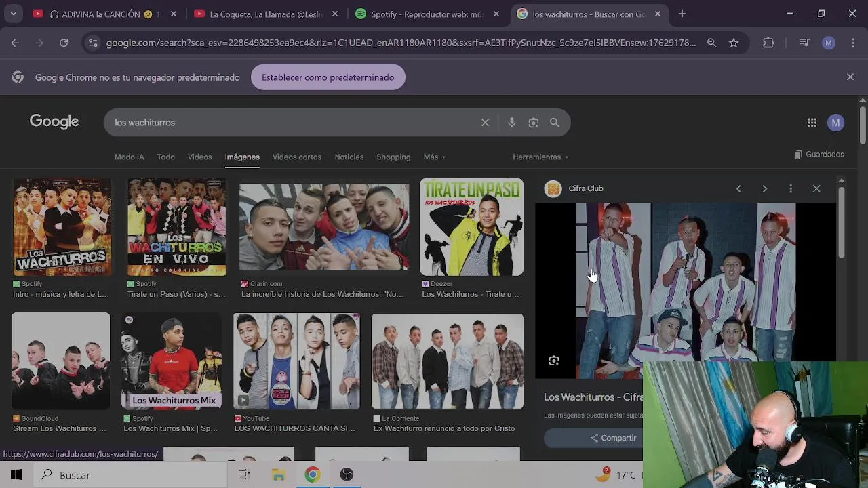Open the Chrome extensions puzzle icon
Screen dimensions: 868x488
[768, 43]
